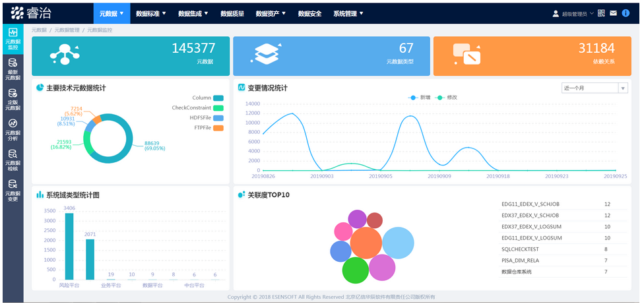Image resolution: width=644 pixels, height=306 pixels.
Task: Click the QR code icon in header
Action: pos(601,13)
